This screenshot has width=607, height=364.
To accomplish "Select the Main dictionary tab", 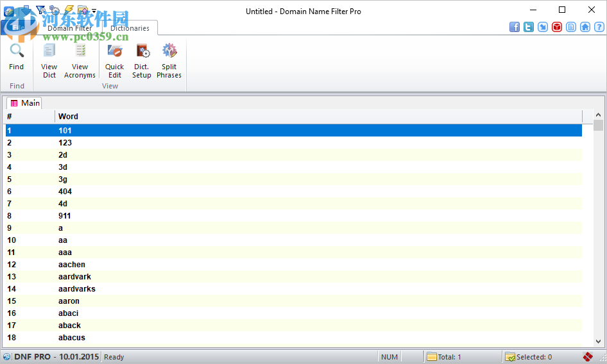I will pos(25,103).
